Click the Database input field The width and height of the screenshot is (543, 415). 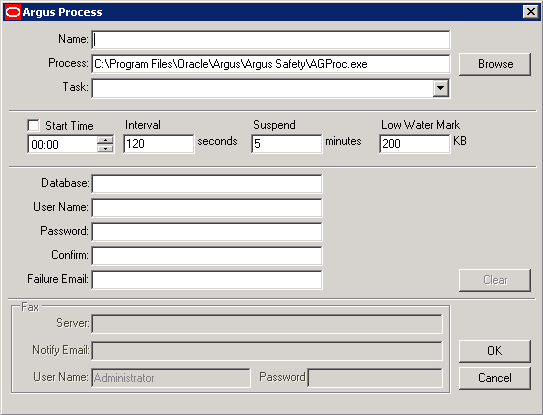(x=207, y=184)
